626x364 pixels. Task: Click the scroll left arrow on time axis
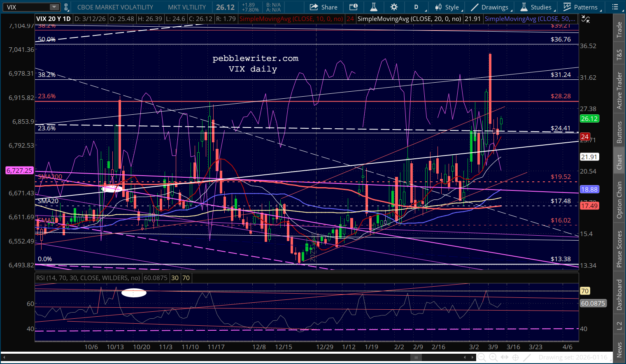click(465, 357)
